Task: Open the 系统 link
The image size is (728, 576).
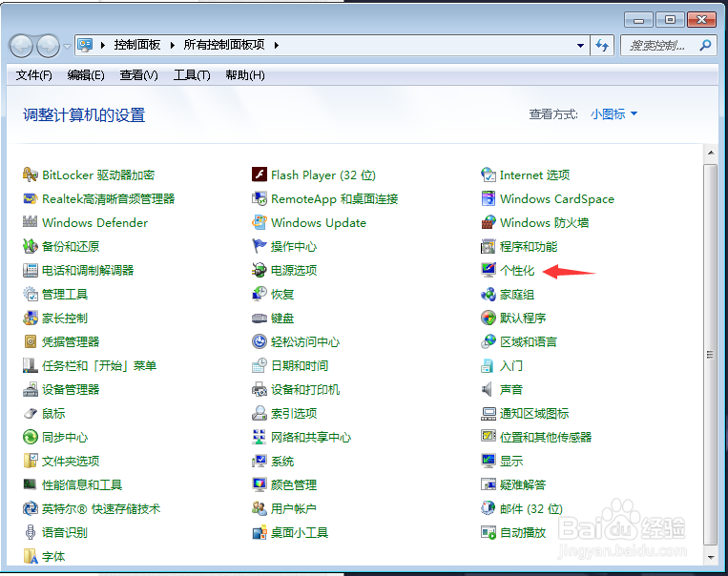Action: tap(282, 462)
